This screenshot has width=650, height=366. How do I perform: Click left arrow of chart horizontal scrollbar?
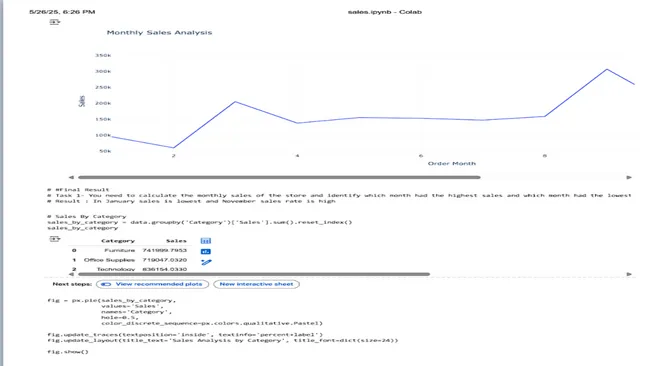[x=71, y=177]
